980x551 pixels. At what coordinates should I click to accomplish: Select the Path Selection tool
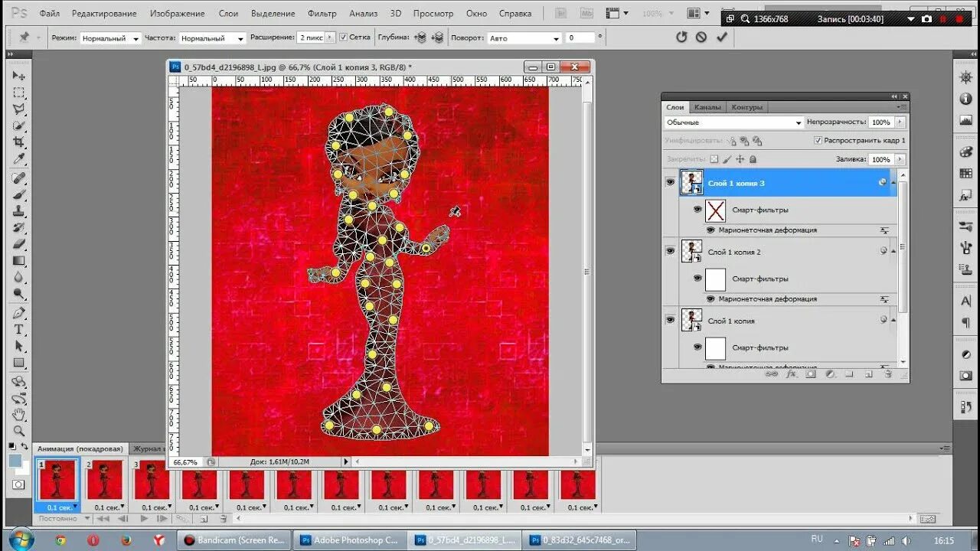19,347
